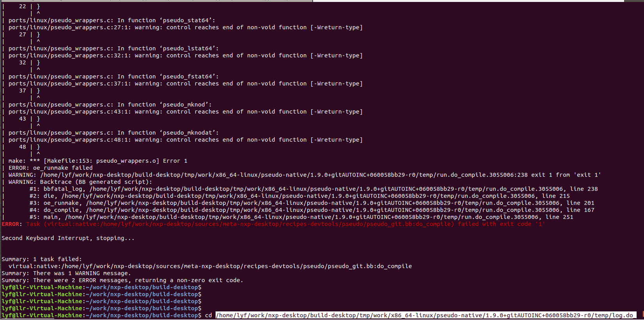This screenshot has width=644, height=320.
Task: Click backtrace entry "#2: die" line 215
Action: point(299,196)
